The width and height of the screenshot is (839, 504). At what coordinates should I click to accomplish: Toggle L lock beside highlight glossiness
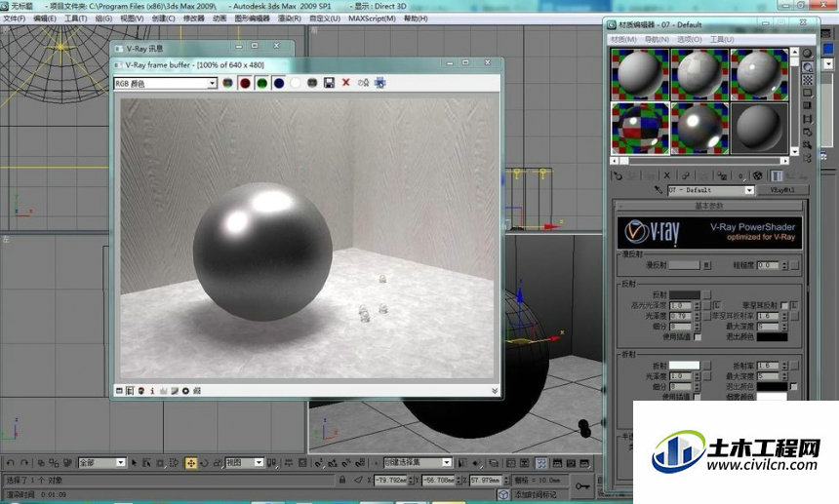tap(716, 305)
